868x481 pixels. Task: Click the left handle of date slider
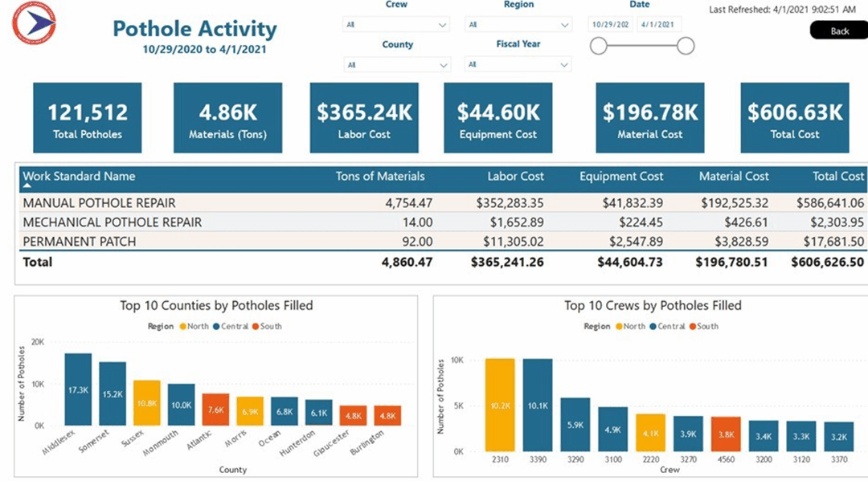598,47
